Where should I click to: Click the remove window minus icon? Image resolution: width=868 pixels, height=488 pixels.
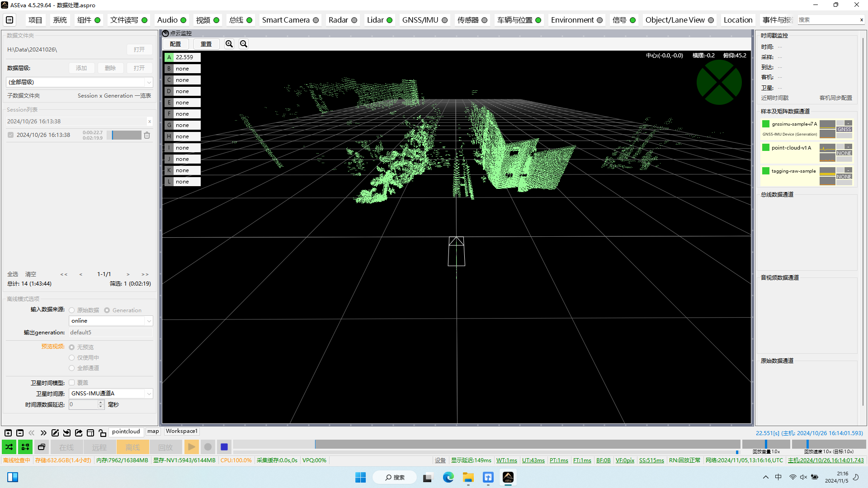(x=20, y=433)
